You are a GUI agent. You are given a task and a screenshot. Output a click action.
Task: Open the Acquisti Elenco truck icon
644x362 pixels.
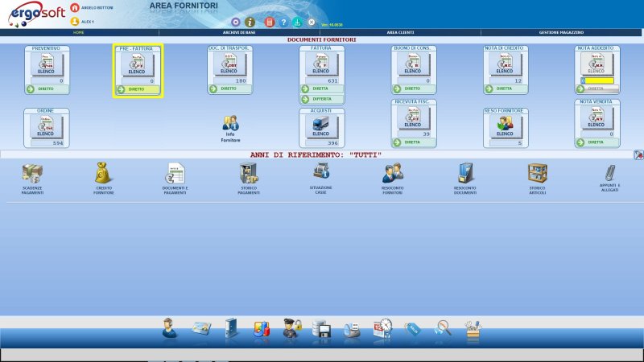click(321, 126)
